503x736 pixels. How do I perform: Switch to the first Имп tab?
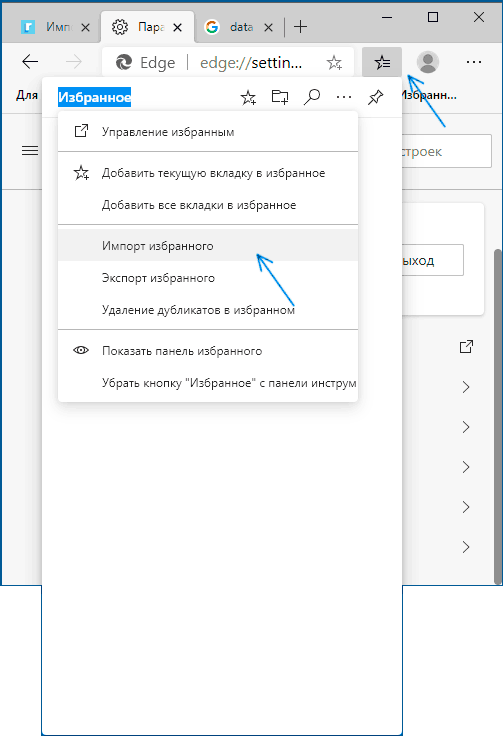pyautogui.click(x=51, y=27)
